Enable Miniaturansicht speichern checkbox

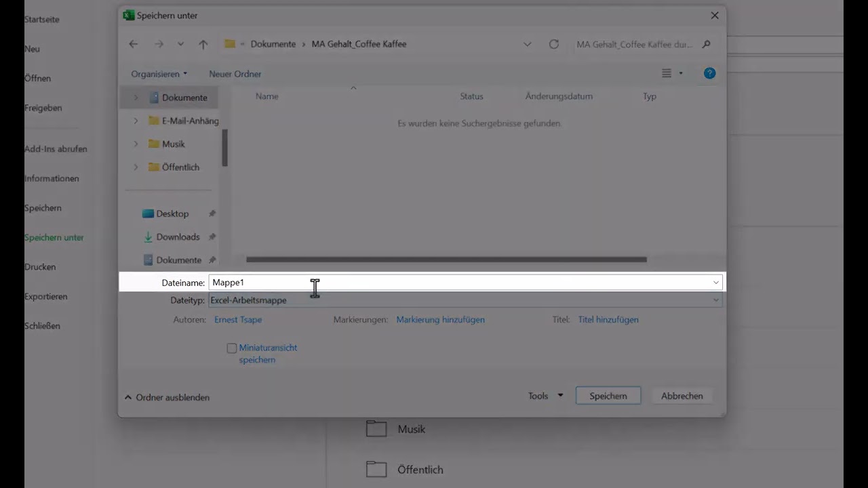pos(232,348)
